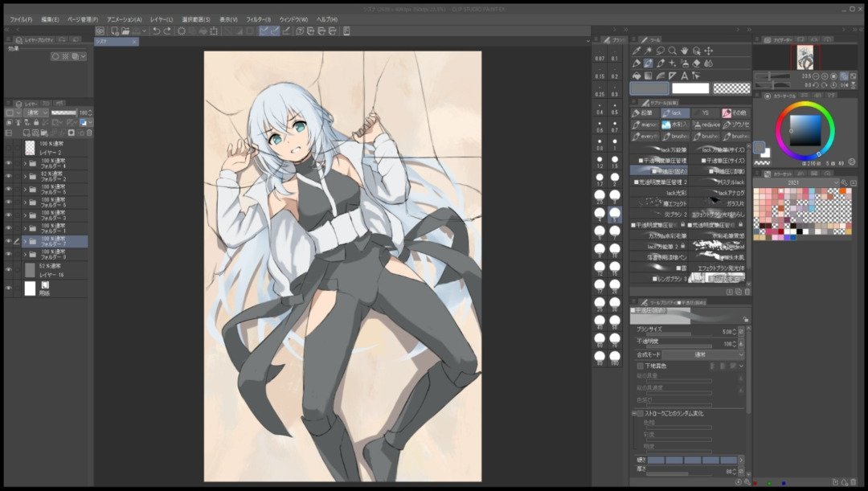
Task: Select the Airbrush tool
Action: coord(685,62)
